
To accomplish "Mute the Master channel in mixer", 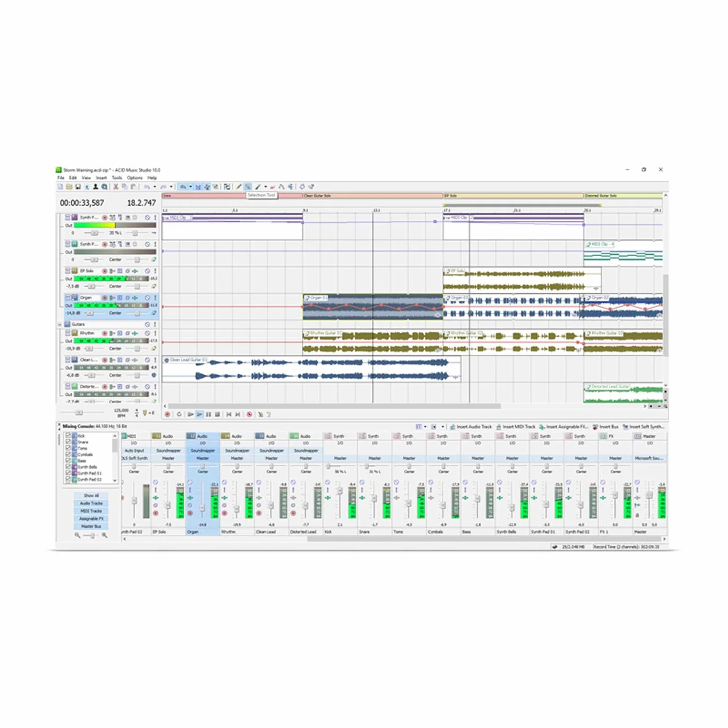I will (x=637, y=482).
